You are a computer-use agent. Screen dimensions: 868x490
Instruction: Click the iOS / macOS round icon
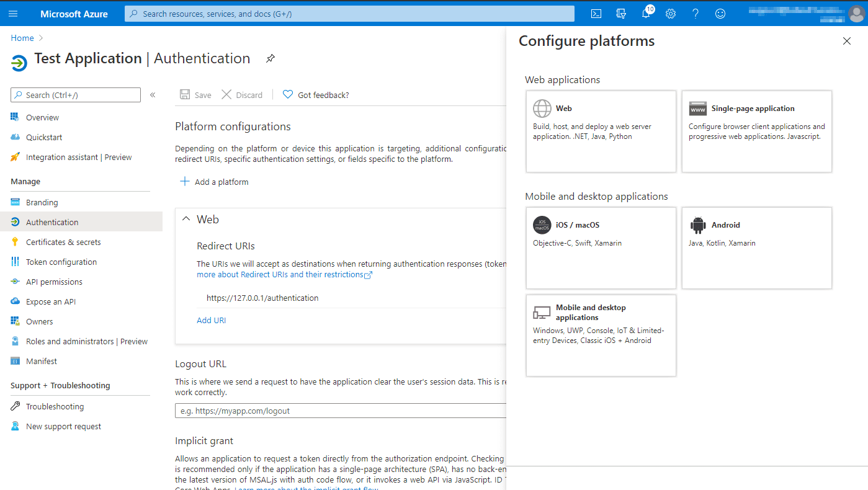pyautogui.click(x=542, y=225)
